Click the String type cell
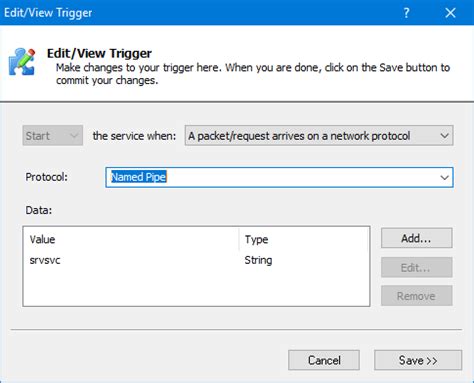The width and height of the screenshot is (474, 383). point(258,260)
